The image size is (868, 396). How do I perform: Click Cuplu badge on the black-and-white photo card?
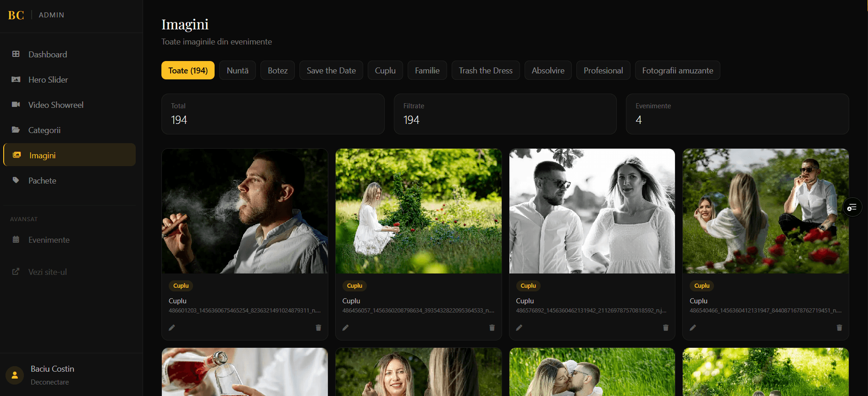click(528, 285)
